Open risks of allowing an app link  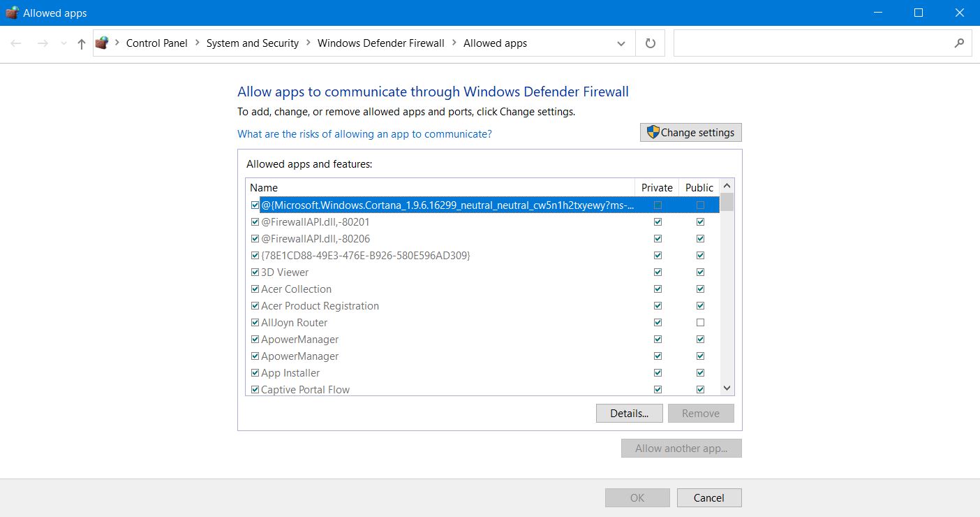pyautogui.click(x=364, y=134)
